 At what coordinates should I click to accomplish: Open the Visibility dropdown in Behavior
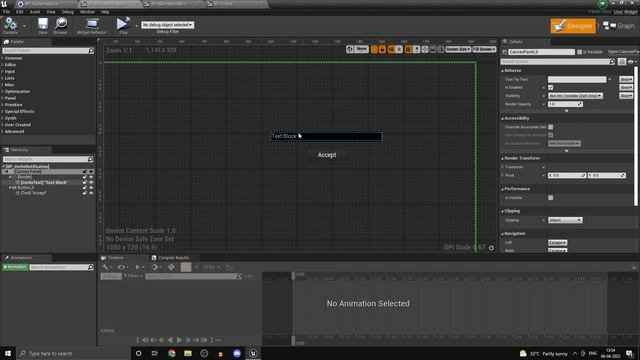(575, 96)
